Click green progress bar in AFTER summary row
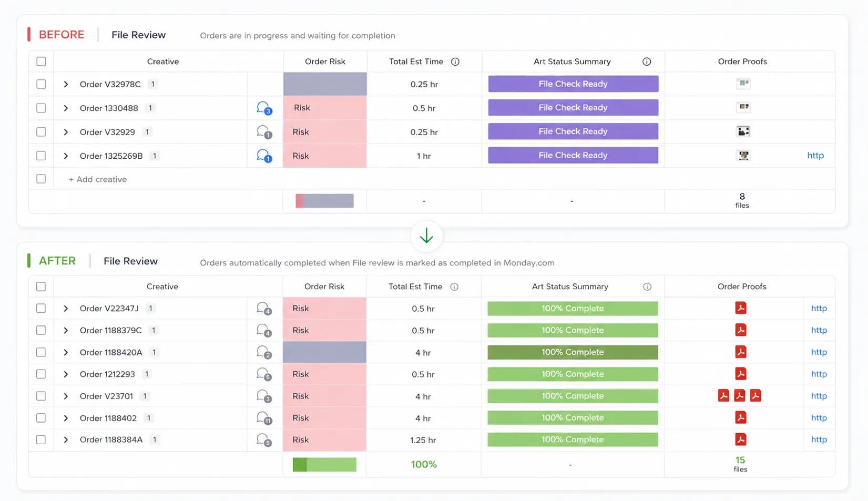 324,464
